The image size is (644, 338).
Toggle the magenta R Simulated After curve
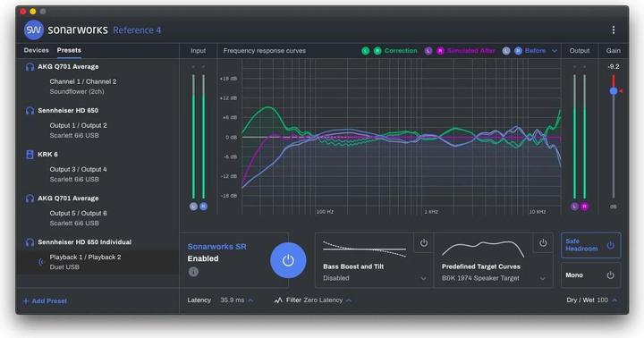[440, 51]
